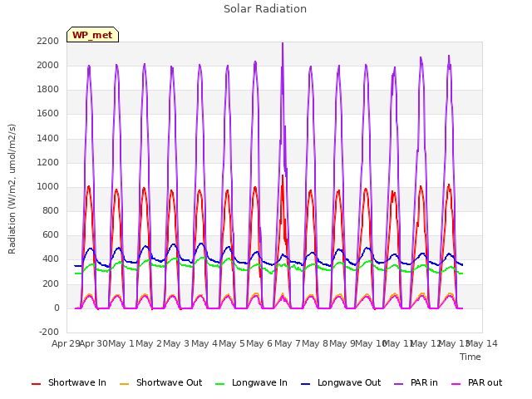This screenshot has width=532, height=399.
Task: Click the Time x-axis label
Action: pyautogui.click(x=470, y=357)
